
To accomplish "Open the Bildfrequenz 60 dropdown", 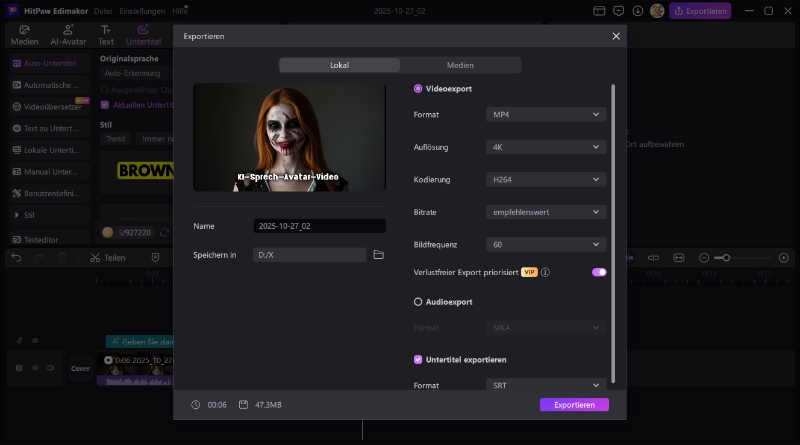I will pos(546,245).
